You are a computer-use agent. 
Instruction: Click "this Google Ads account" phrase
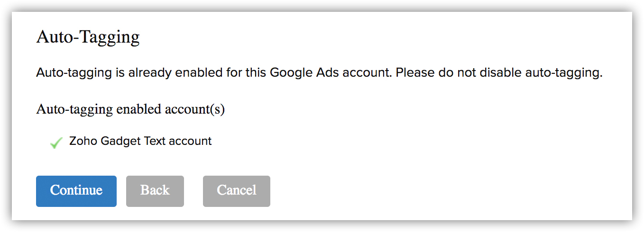(318, 73)
